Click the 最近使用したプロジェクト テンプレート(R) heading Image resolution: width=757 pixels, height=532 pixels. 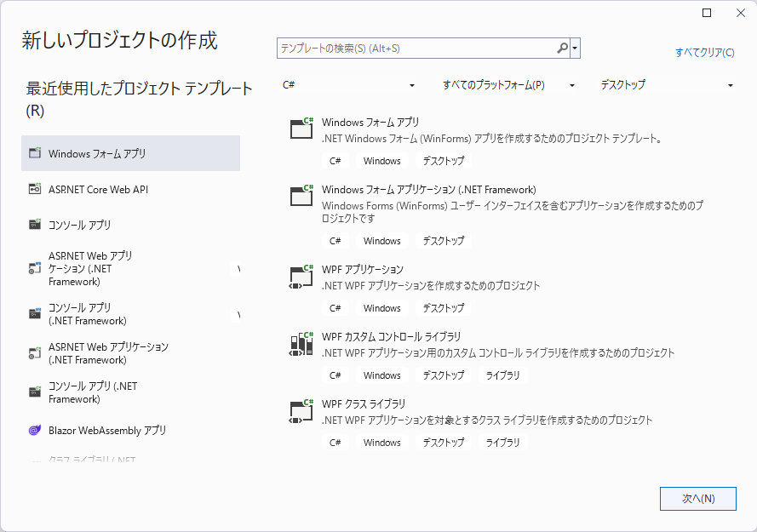click(139, 99)
